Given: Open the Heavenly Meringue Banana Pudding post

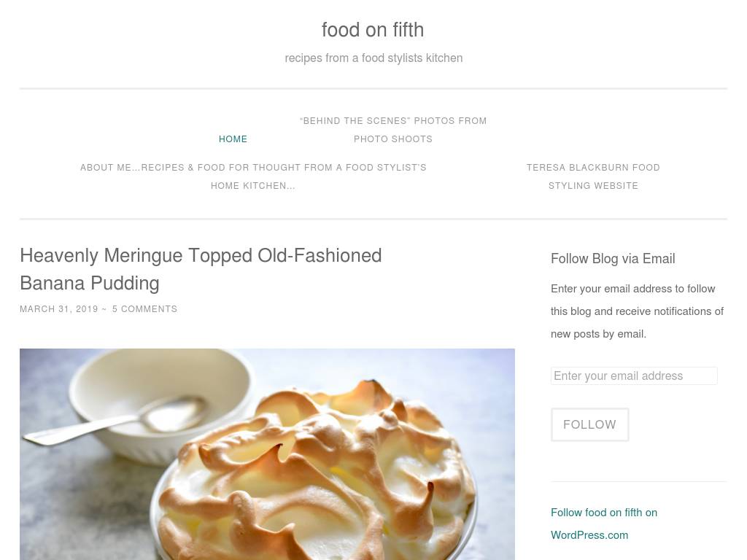Looking at the screenshot, I should 201,269.
